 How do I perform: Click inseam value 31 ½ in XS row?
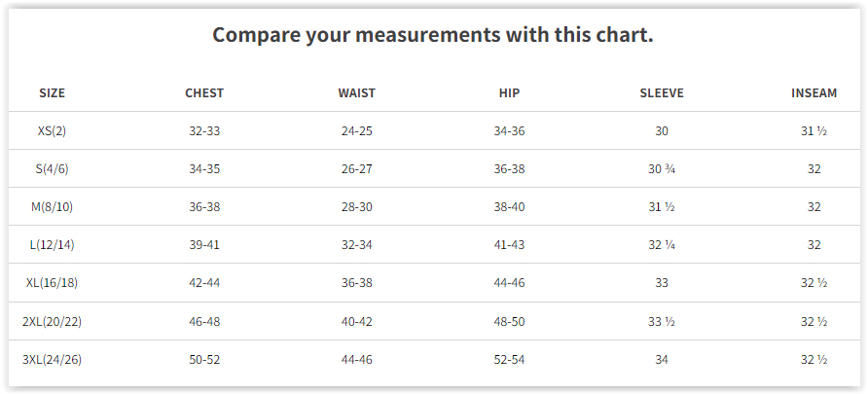coord(814,131)
